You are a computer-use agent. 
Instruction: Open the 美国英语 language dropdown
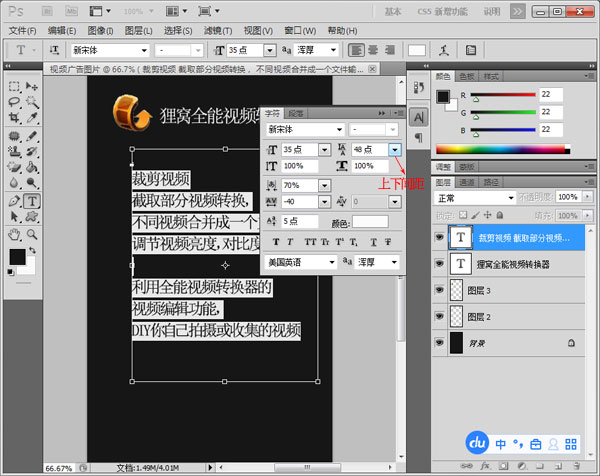tap(332, 262)
